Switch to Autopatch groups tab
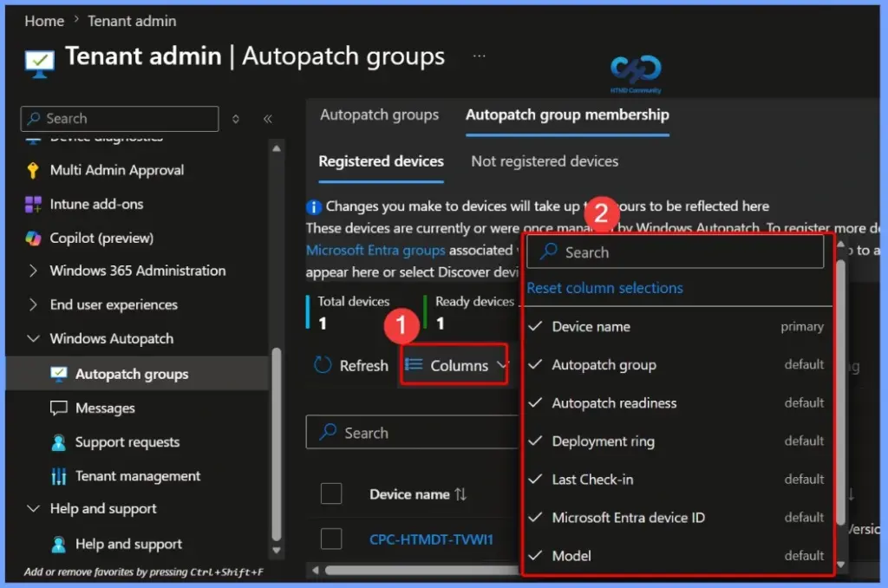888x588 pixels. (x=380, y=115)
